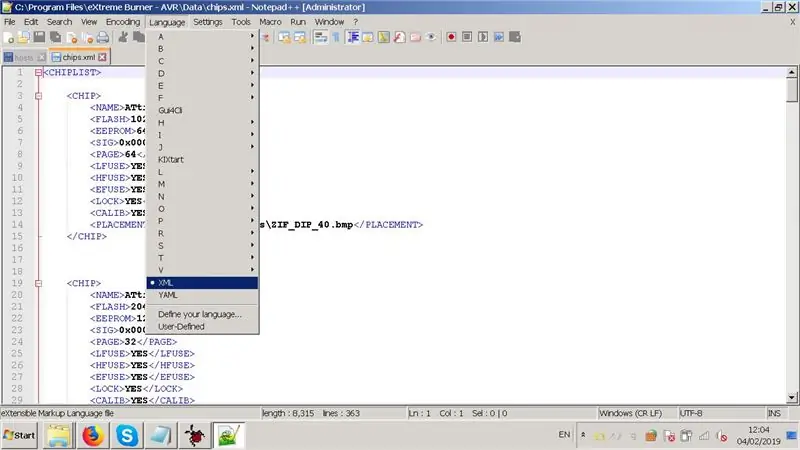Click the Print toolbar icon
The image size is (800, 450).
tap(103, 37)
